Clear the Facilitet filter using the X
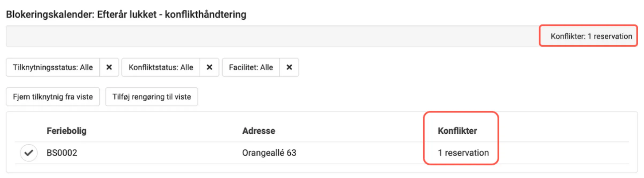The image size is (644, 178). 289,67
